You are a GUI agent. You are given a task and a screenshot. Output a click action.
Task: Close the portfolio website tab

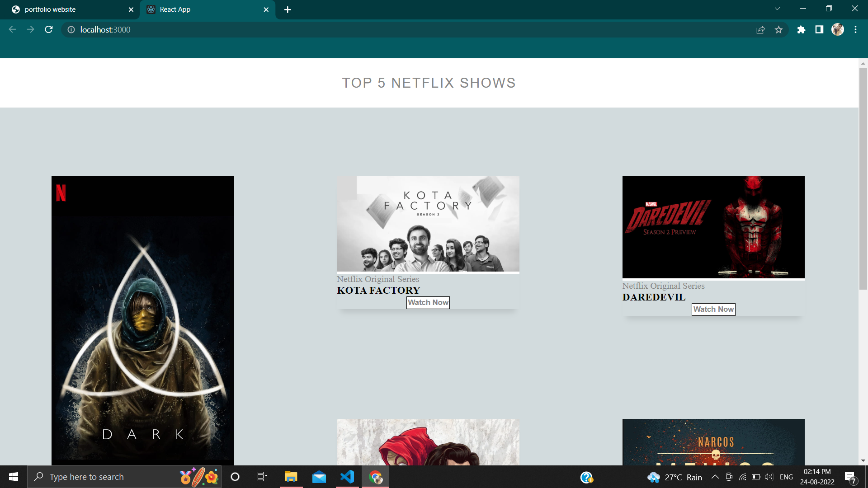click(x=131, y=9)
